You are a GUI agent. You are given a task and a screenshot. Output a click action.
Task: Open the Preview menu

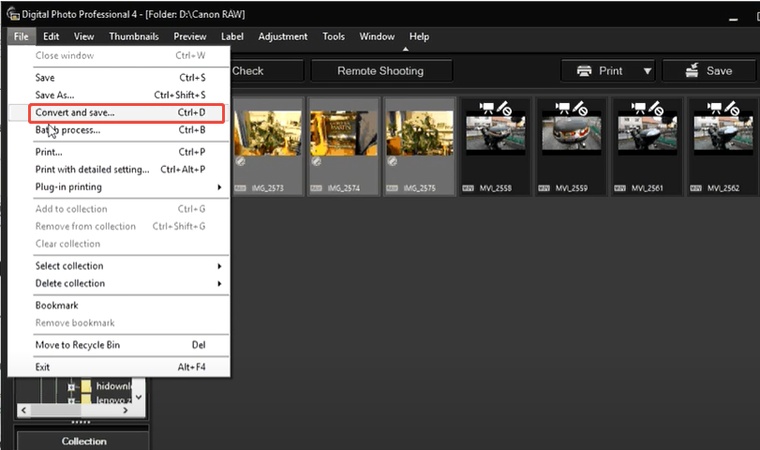(190, 36)
